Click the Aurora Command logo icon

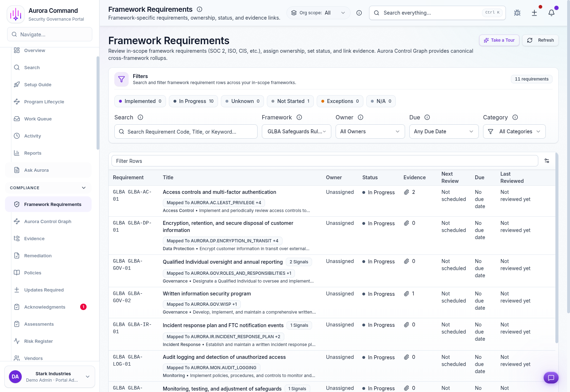tap(16, 14)
